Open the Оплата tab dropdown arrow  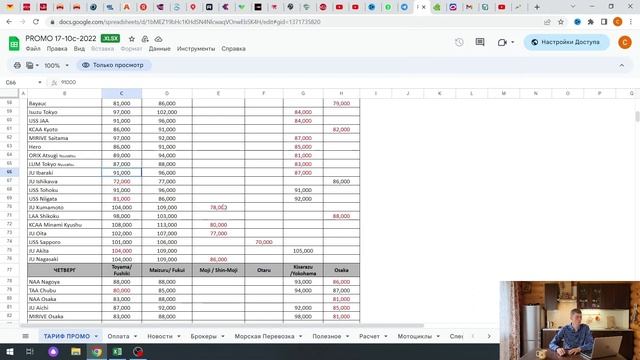[136, 336]
